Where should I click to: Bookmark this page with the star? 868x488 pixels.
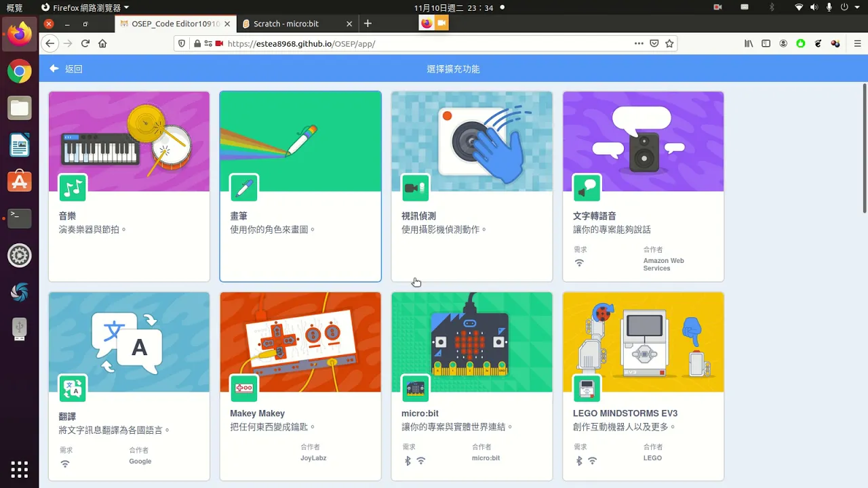[x=669, y=43]
